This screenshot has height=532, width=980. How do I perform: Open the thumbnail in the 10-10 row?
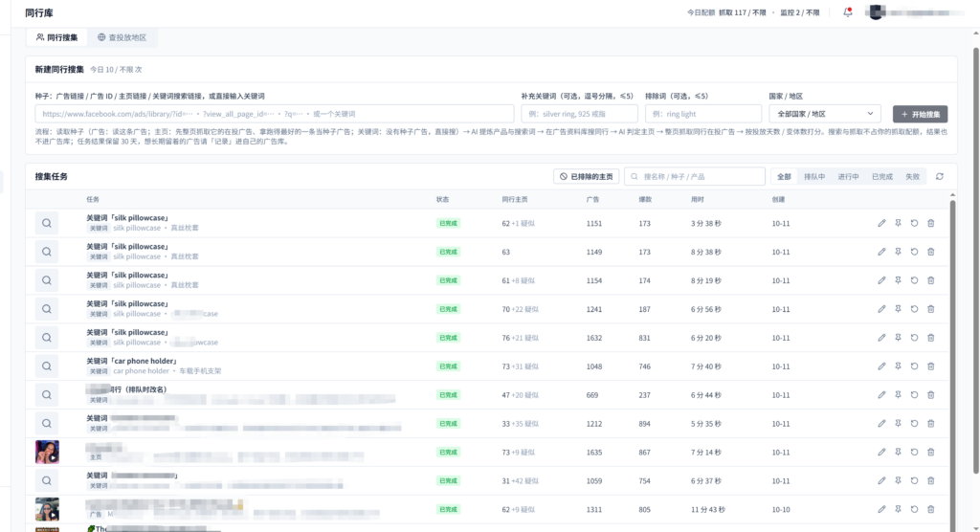tap(47, 509)
